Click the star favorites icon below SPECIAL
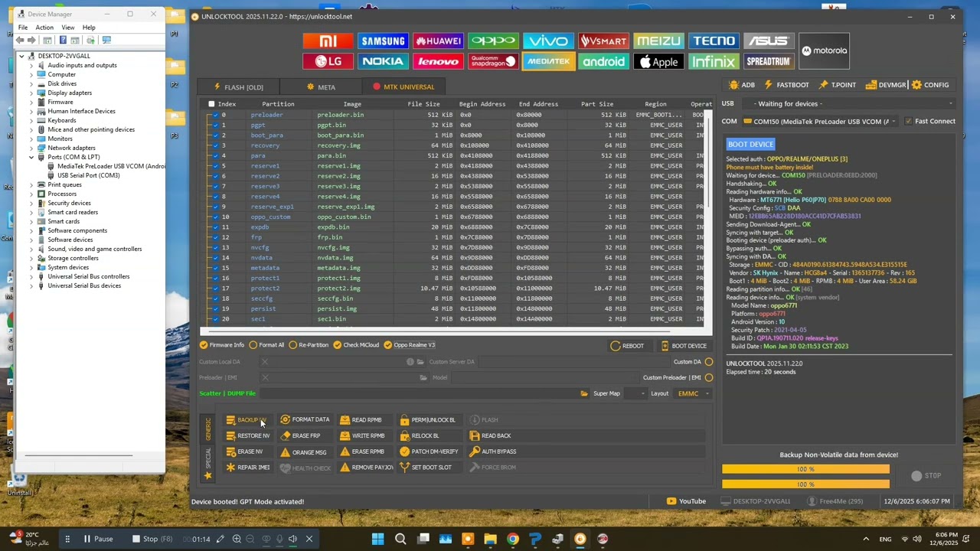 tap(207, 475)
